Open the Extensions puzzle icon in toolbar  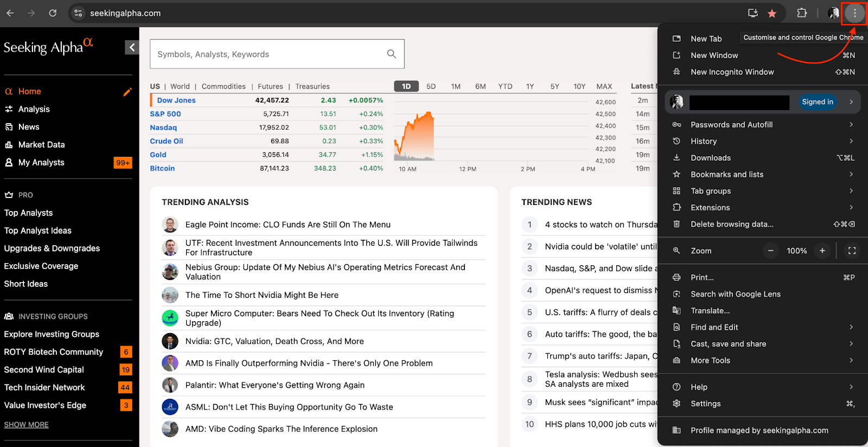click(801, 13)
